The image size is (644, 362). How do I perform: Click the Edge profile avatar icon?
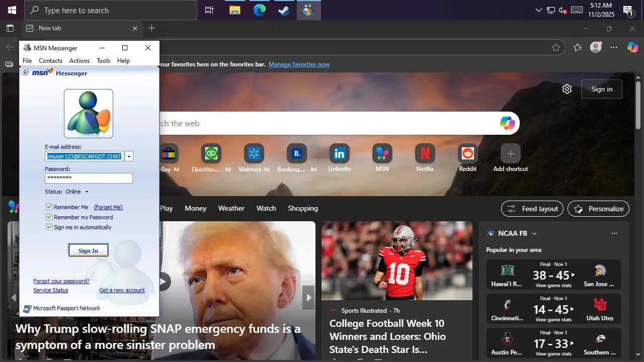pyautogui.click(x=596, y=47)
